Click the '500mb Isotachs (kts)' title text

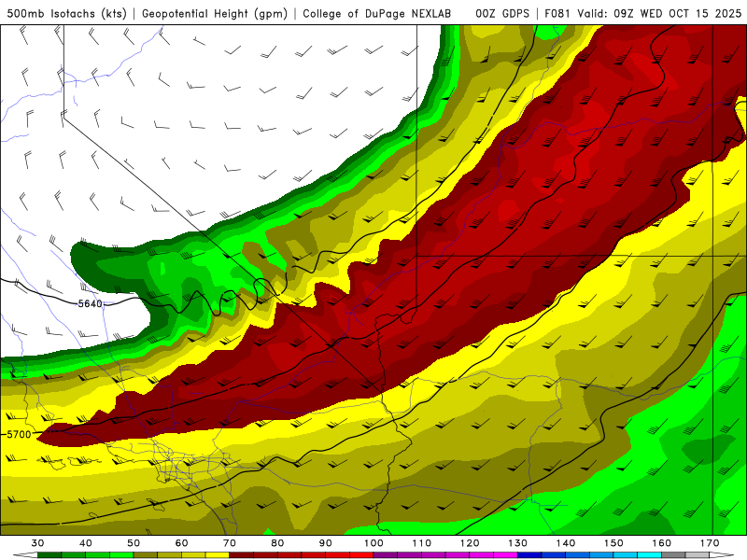pos(66,14)
